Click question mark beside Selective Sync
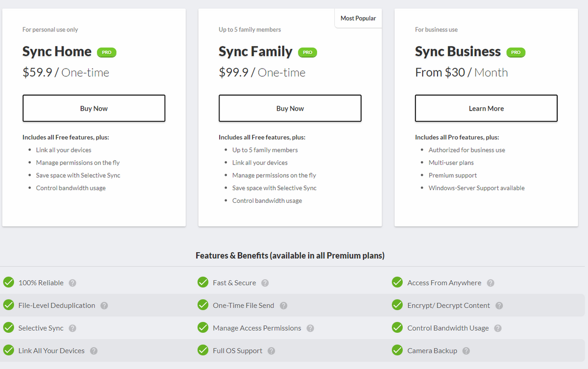This screenshot has height=369, width=588. coord(73,328)
